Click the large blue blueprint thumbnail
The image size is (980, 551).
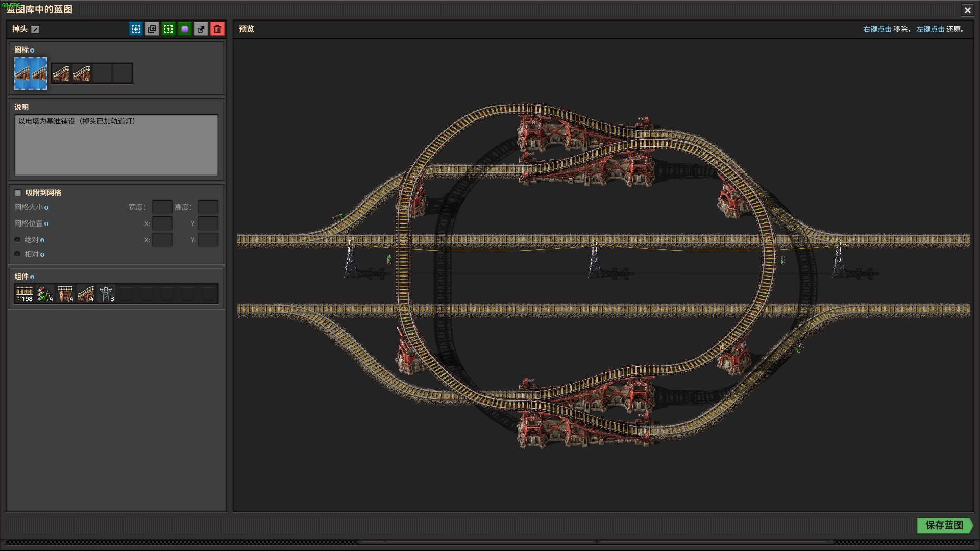point(31,73)
